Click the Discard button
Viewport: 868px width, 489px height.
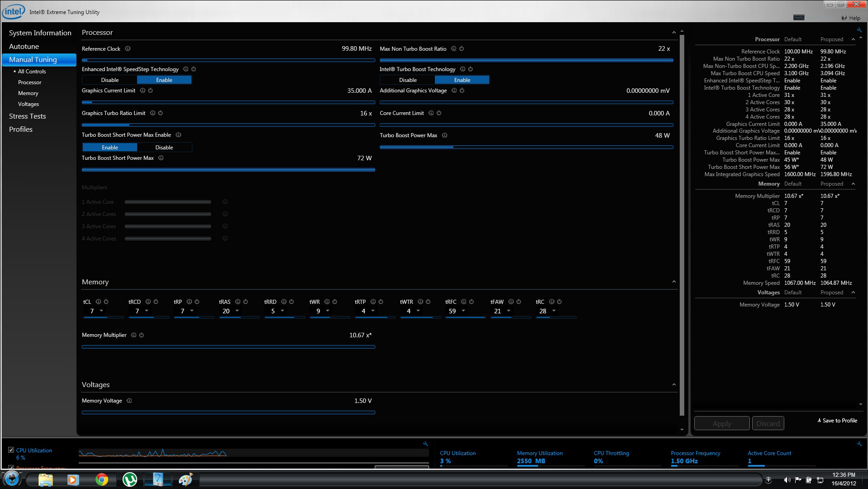[x=768, y=423]
